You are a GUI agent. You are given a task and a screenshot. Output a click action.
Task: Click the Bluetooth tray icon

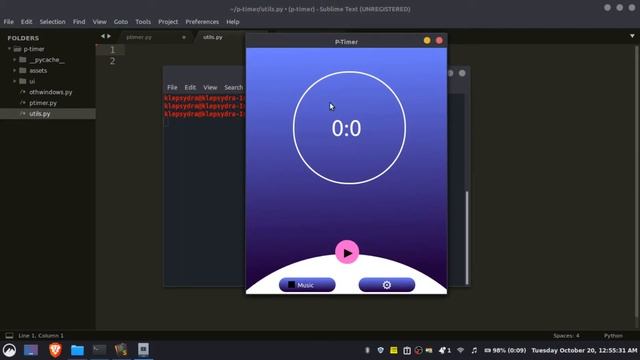367,350
